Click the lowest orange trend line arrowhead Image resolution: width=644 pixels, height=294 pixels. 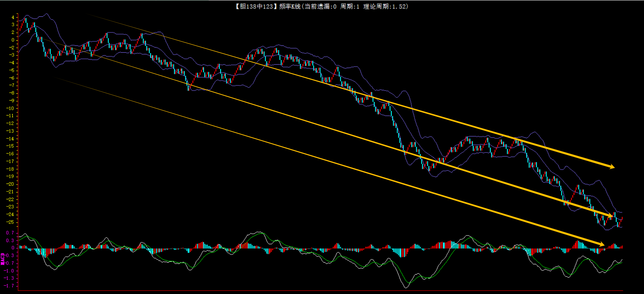(x=601, y=244)
